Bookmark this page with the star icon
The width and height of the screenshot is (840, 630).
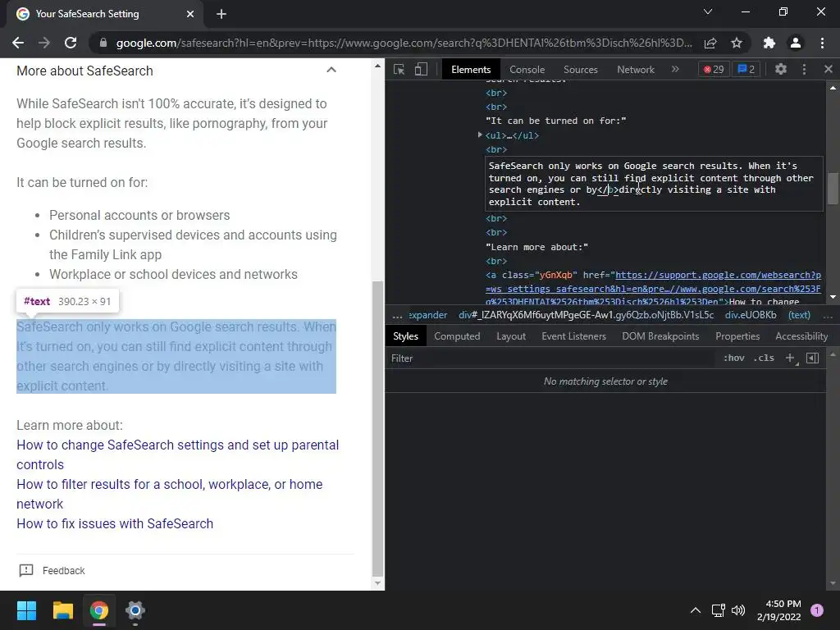(737, 43)
